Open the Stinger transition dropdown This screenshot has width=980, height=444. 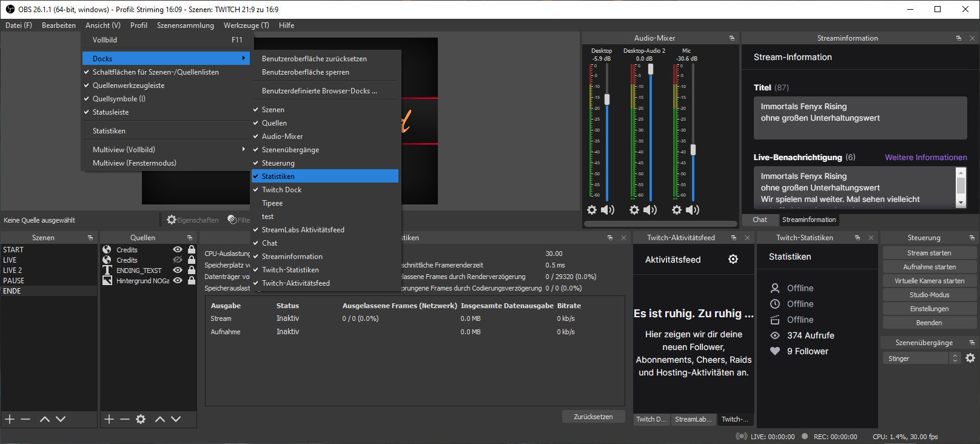(x=921, y=358)
